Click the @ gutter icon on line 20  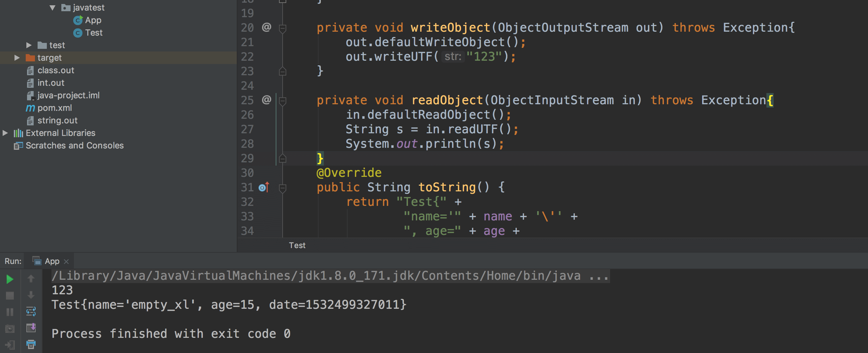(266, 27)
